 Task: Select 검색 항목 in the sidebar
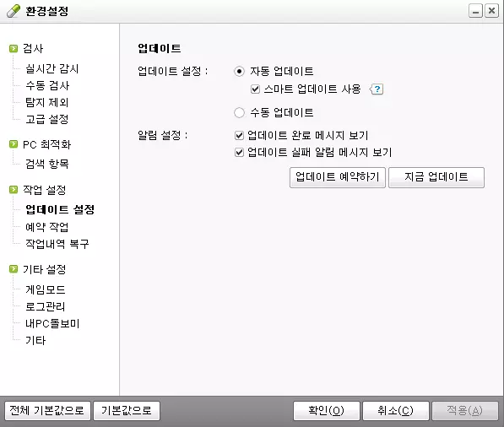47,164
